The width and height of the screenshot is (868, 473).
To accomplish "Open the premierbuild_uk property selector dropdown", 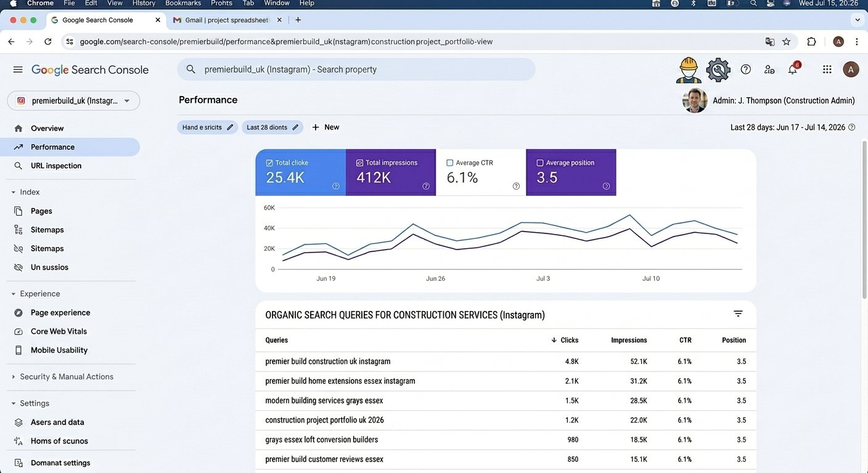I will pos(73,101).
